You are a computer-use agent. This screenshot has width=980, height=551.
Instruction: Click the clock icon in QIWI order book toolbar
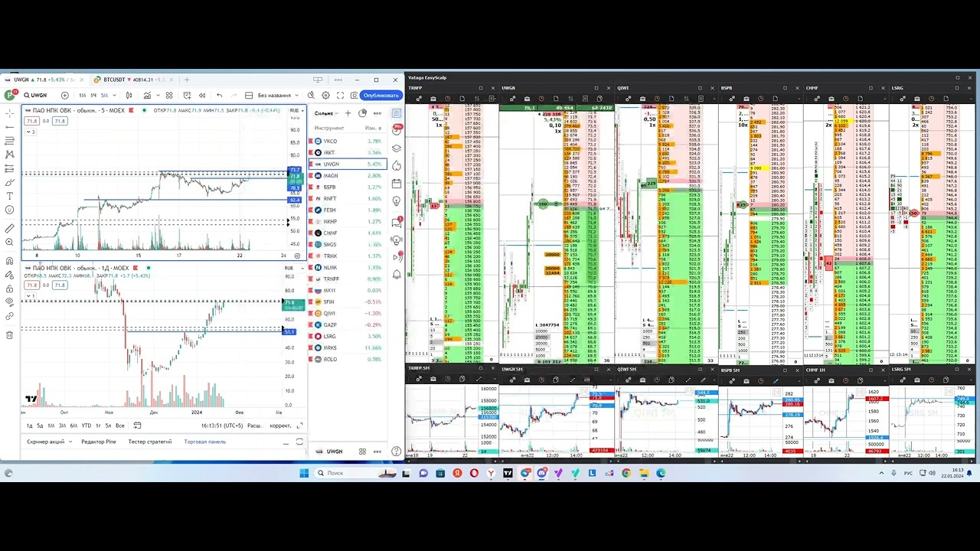(x=657, y=99)
